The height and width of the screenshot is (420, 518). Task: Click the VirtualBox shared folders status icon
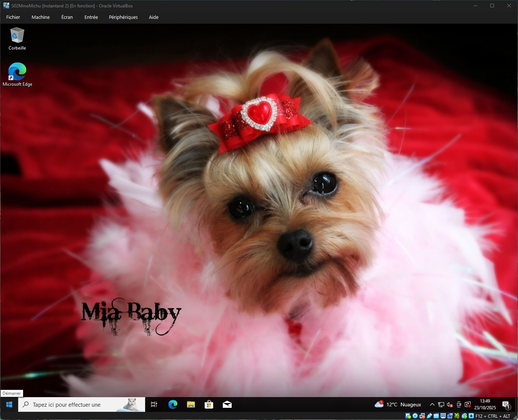point(436,416)
